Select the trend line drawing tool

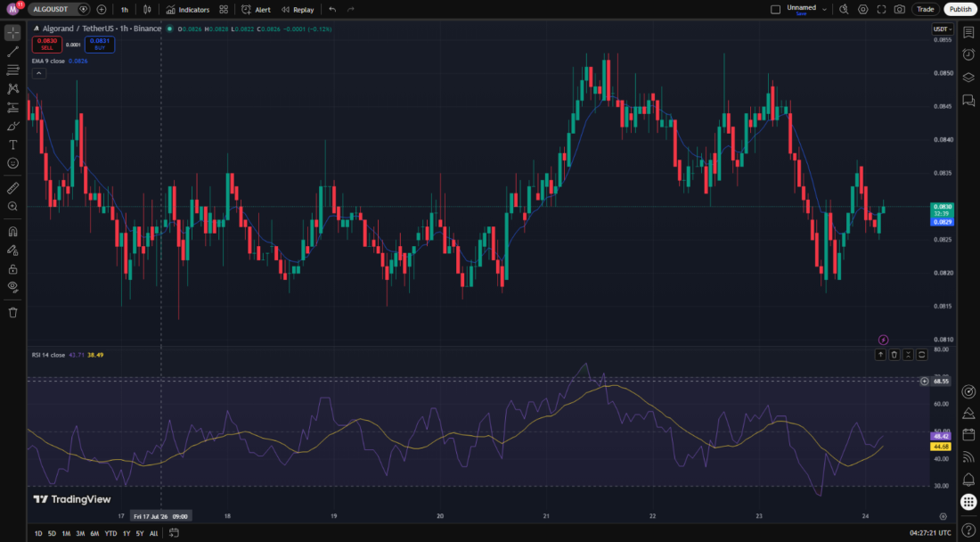tap(12, 52)
